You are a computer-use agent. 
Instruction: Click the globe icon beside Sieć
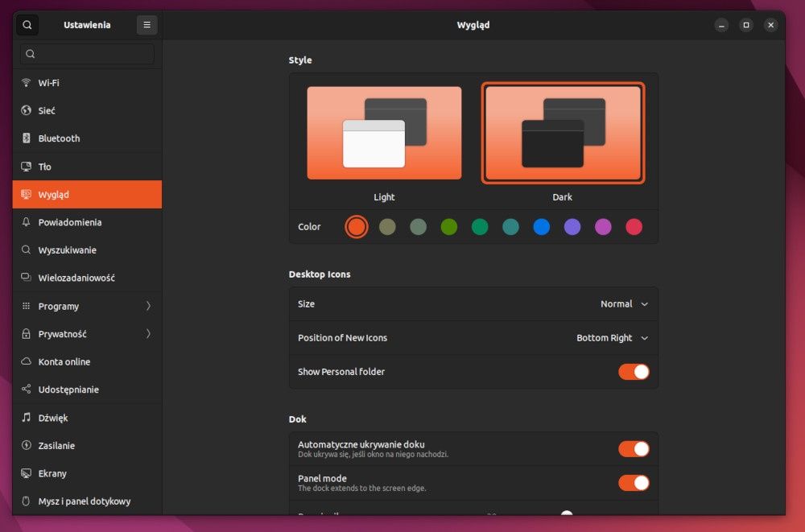(x=27, y=110)
